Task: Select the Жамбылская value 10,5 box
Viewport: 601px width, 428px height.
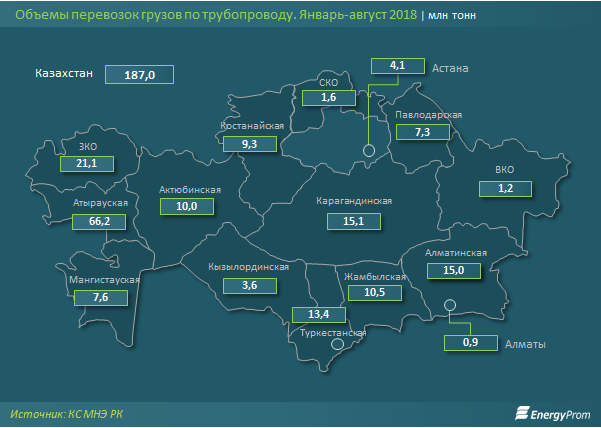Action: [376, 292]
